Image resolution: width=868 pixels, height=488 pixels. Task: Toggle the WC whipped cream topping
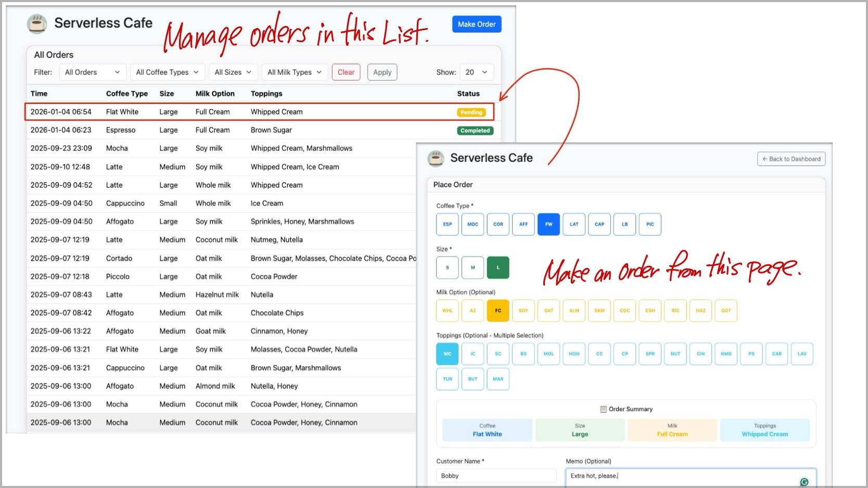448,354
